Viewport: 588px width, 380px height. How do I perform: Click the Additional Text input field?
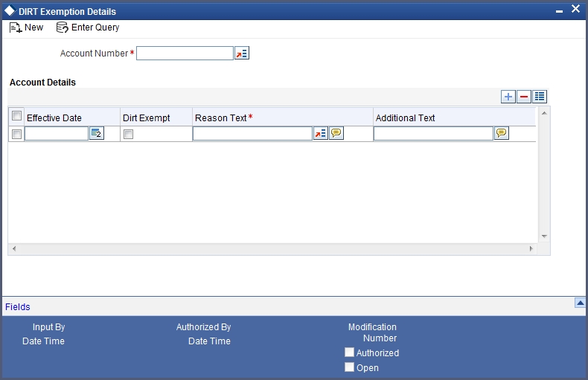pos(433,134)
